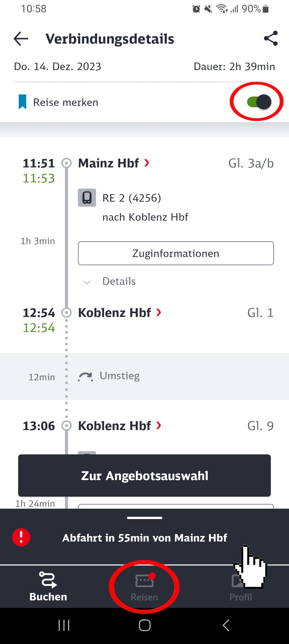Tap the bottom sheet drag handle
This screenshot has width=289, height=644.
(x=144, y=518)
